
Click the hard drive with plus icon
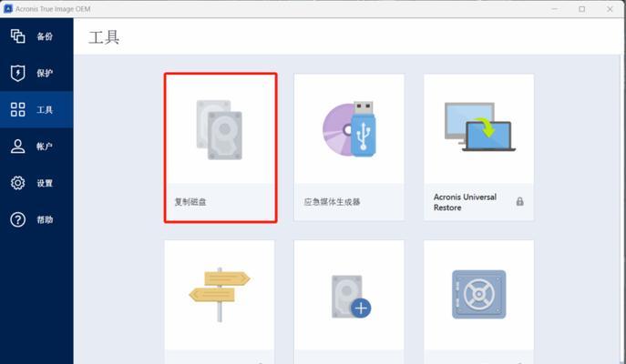pos(352,297)
